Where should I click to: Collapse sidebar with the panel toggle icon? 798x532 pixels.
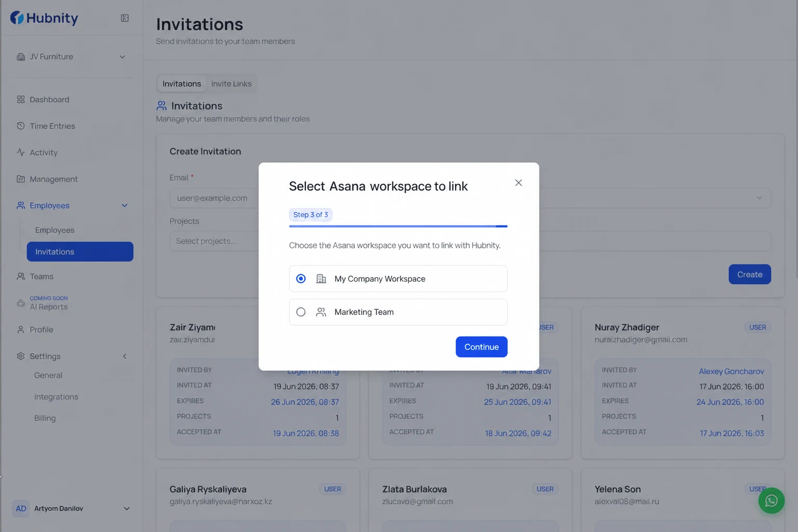[125, 18]
